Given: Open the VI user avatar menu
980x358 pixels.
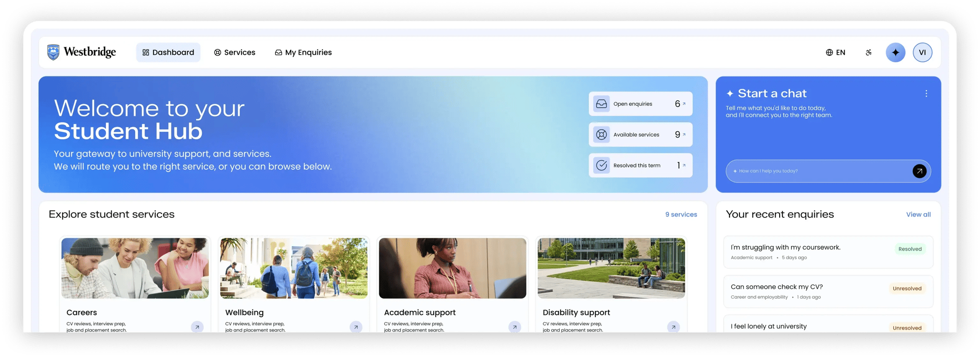Looking at the screenshot, I should pos(922,52).
